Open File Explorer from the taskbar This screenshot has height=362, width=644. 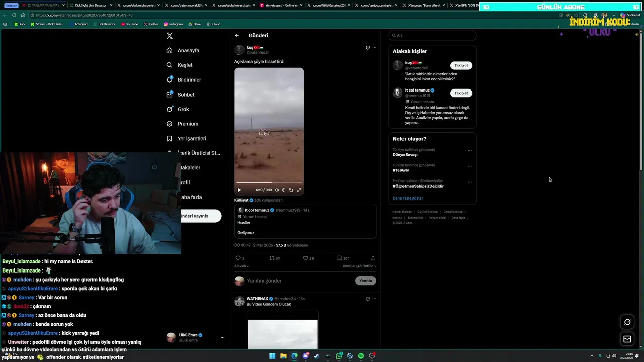coord(283,356)
